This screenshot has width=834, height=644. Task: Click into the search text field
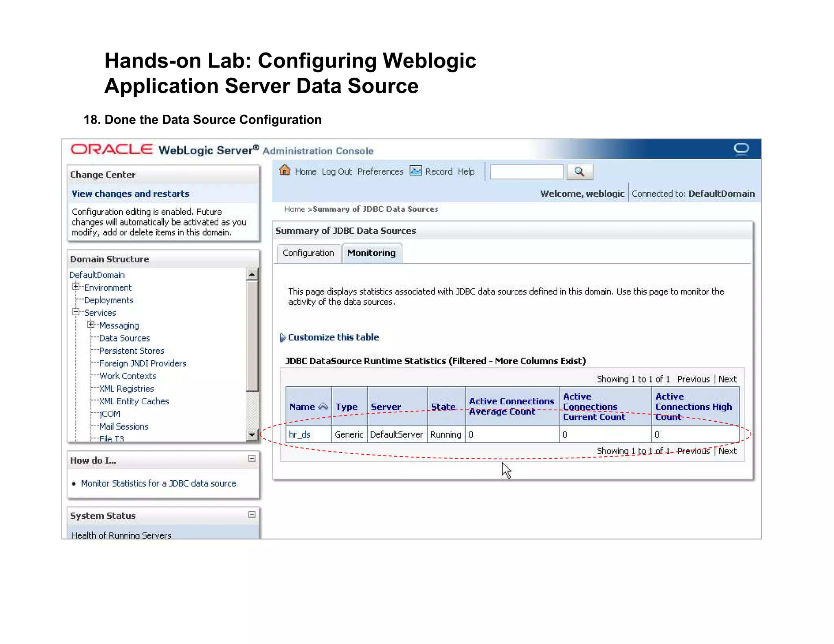click(526, 172)
